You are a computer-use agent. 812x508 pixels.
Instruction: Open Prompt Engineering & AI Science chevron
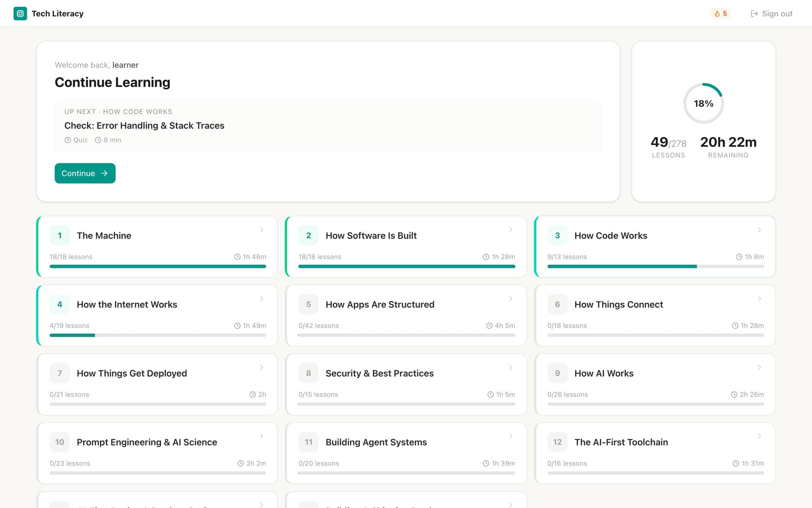261,436
